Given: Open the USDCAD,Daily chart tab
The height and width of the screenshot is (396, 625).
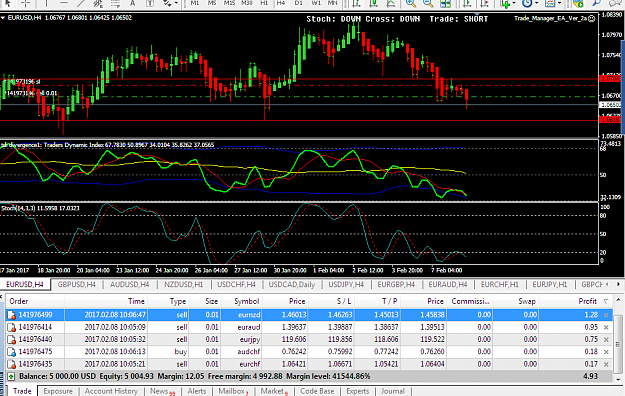Looking at the screenshot, I should click(x=292, y=284).
